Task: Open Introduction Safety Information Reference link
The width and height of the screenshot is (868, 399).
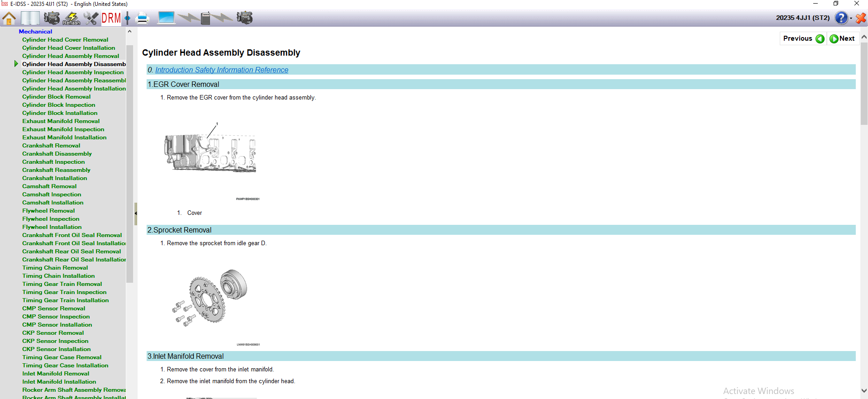Action: click(221, 70)
